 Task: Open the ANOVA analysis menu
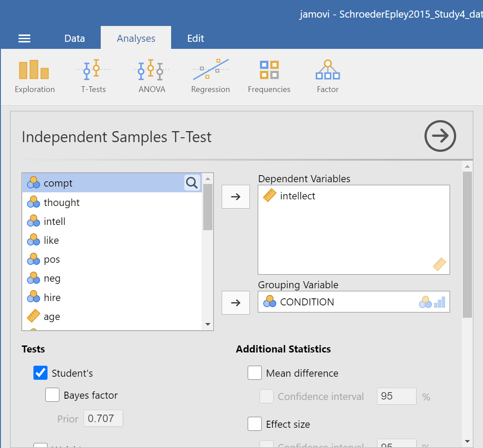tap(151, 76)
